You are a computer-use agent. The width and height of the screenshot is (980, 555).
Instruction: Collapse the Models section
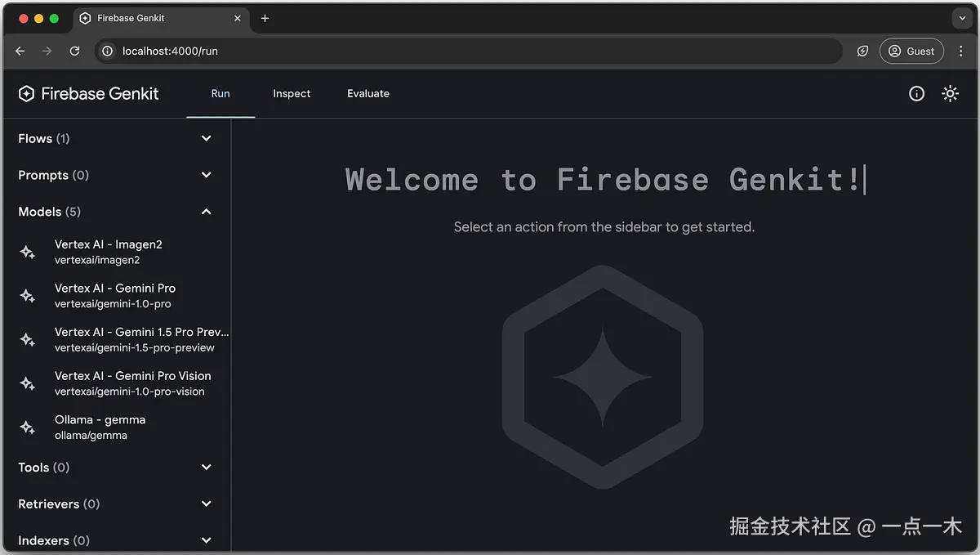[x=206, y=211]
